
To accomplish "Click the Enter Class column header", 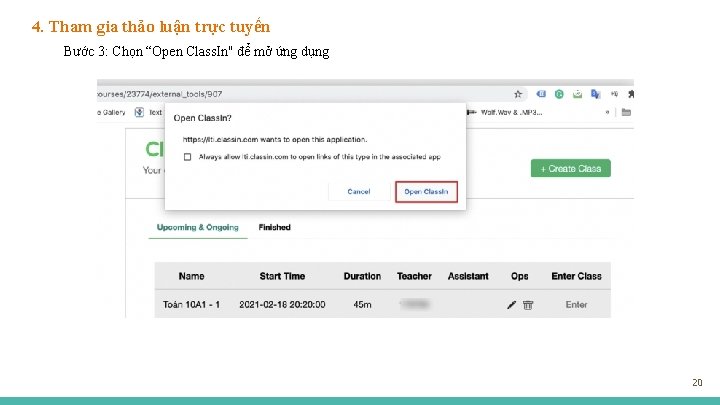I will 576,276.
